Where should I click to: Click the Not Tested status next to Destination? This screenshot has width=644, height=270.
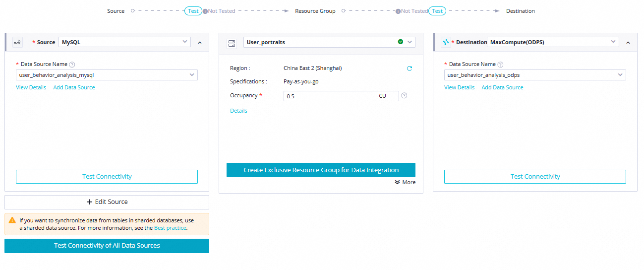414,11
